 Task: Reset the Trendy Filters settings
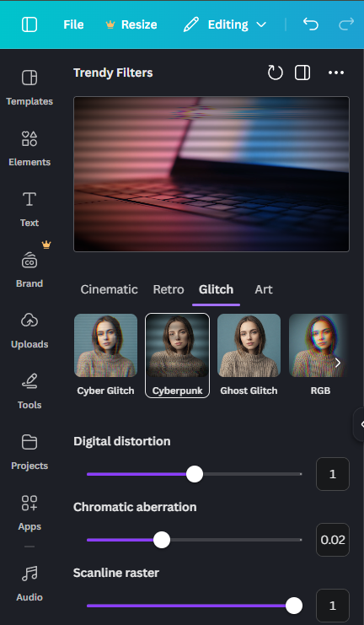(276, 73)
